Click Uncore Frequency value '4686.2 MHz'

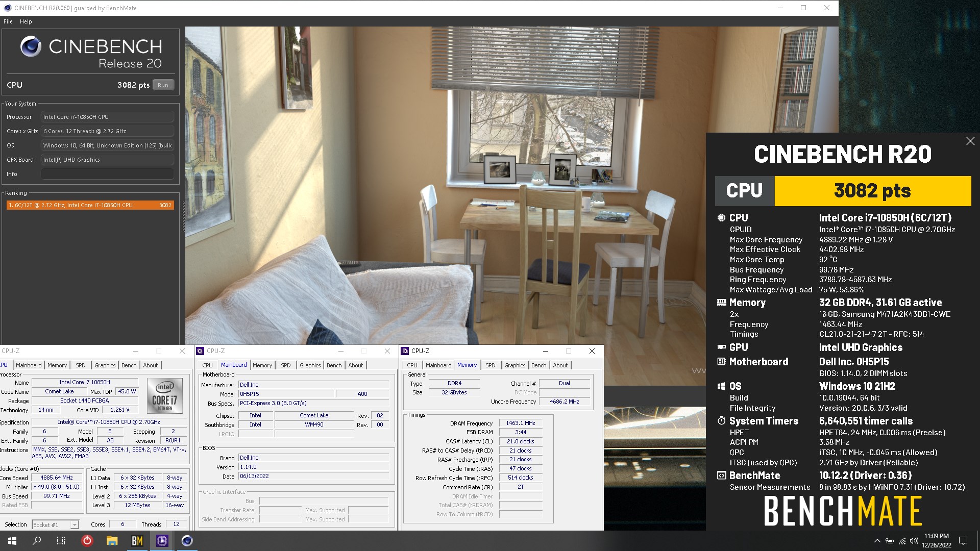[564, 402]
